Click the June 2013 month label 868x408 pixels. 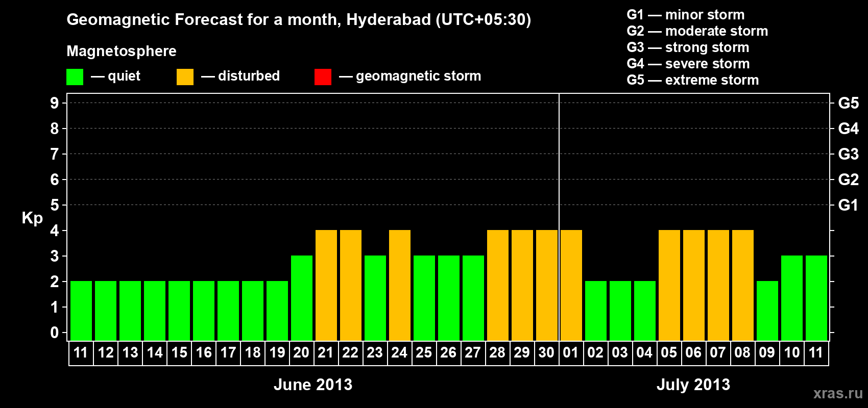[x=313, y=385]
